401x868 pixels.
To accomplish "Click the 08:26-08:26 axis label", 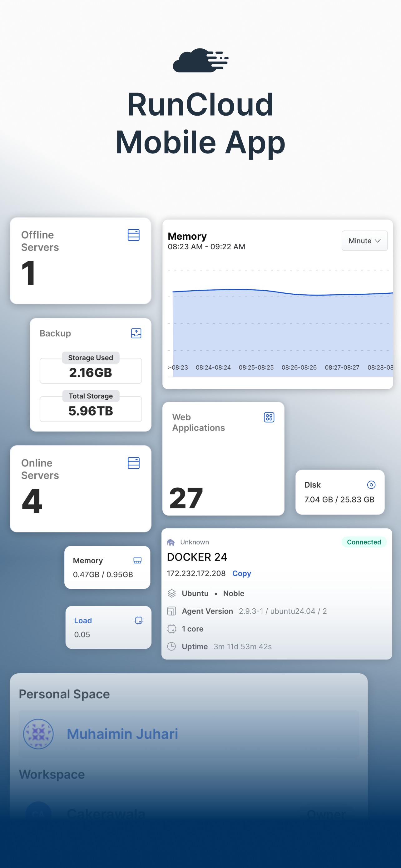I will tap(299, 367).
